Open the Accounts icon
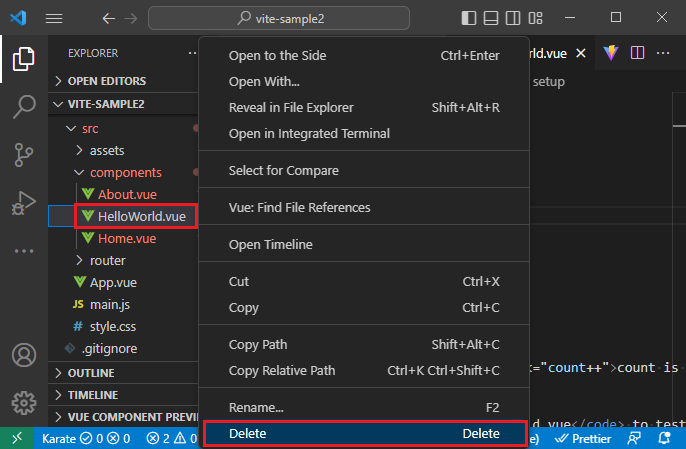686x449 pixels. coord(23,355)
